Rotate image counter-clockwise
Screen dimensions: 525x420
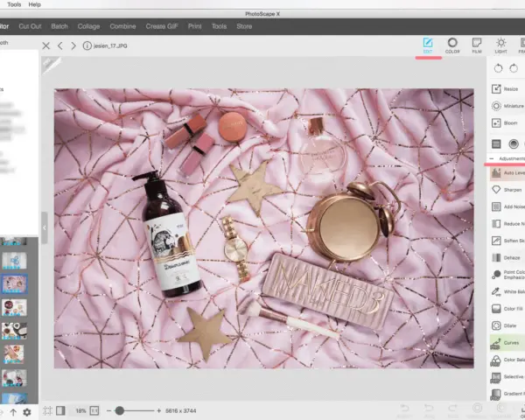pyautogui.click(x=498, y=68)
